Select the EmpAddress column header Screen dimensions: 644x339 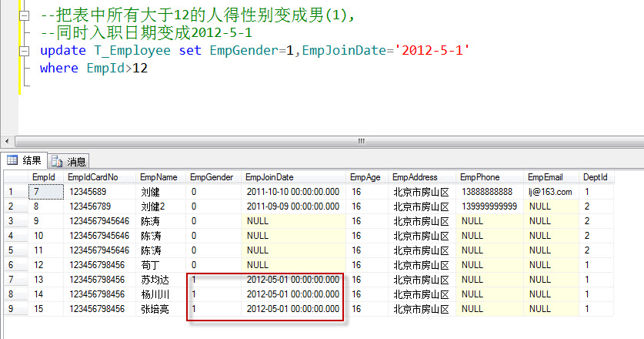point(422,177)
